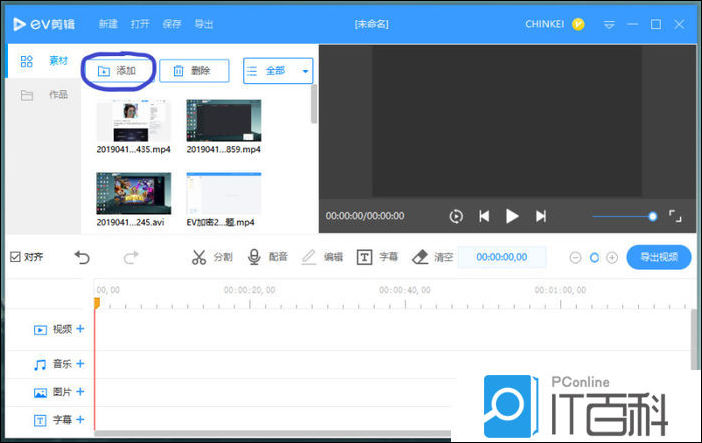Image resolution: width=702 pixels, height=443 pixels.
Task: Click the clear (清空) eraser icon
Action: pos(420,257)
